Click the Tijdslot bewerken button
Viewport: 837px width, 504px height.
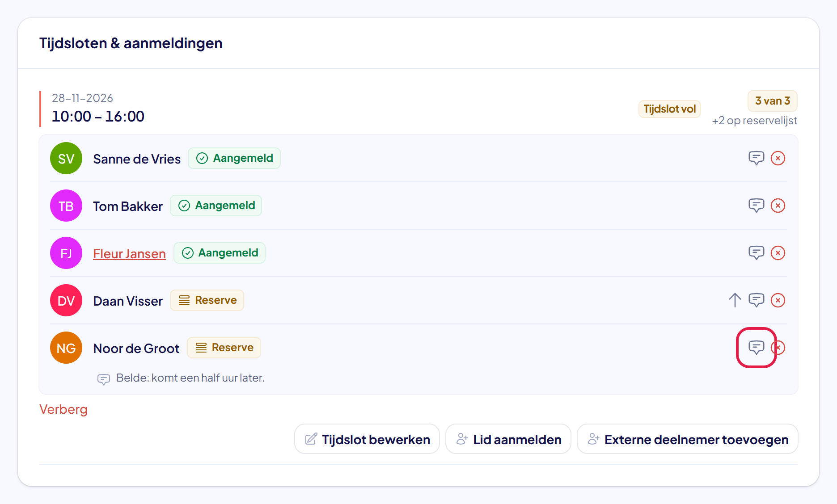[367, 439]
